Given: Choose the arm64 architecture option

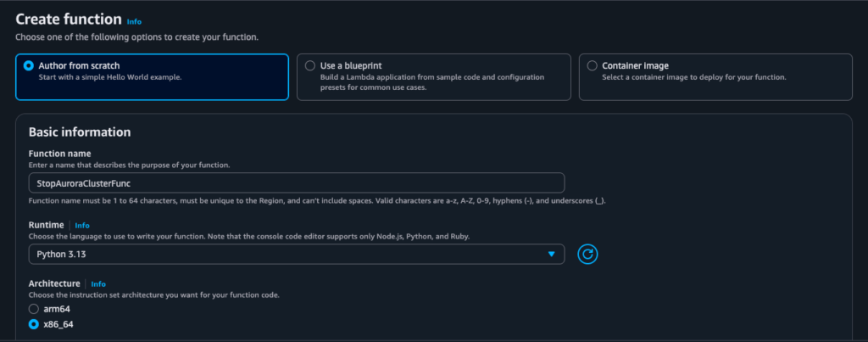Looking at the screenshot, I should tap(34, 309).
